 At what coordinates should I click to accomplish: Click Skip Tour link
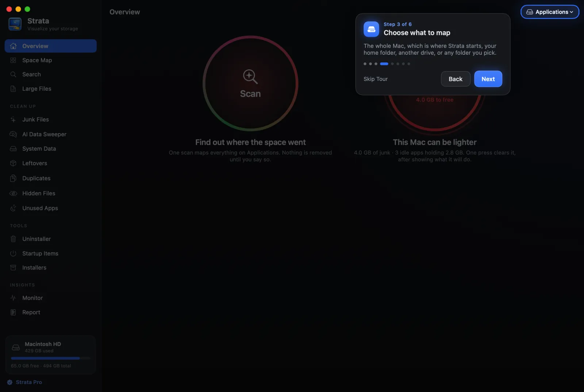point(376,79)
